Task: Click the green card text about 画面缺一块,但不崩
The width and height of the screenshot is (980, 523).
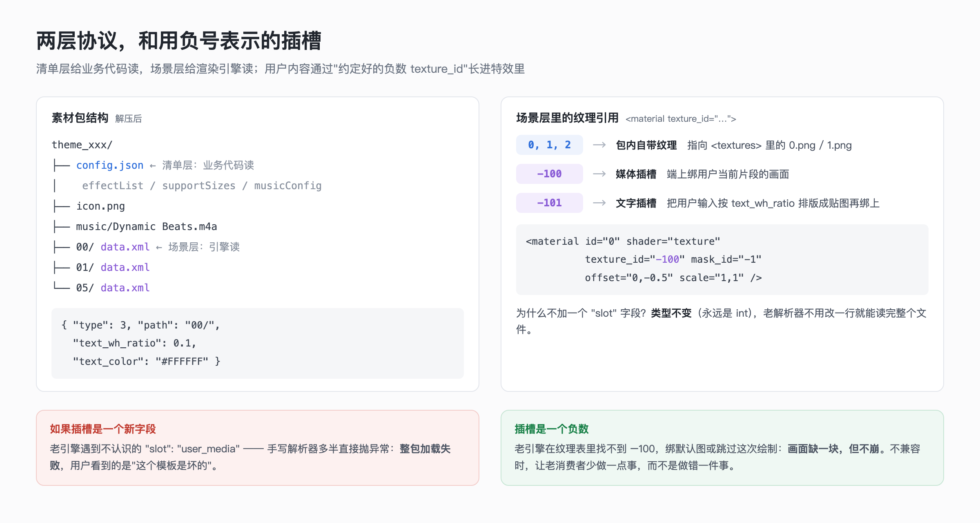Action: (717, 457)
